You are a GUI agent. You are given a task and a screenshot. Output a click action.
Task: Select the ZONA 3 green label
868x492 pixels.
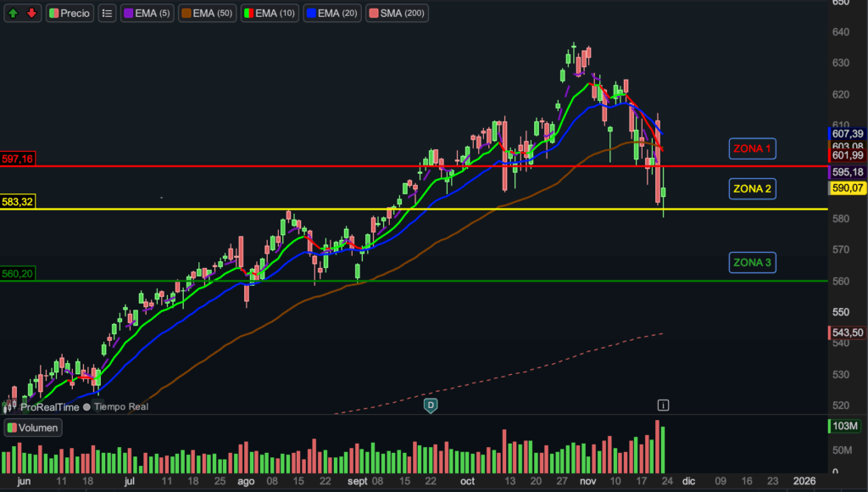pos(752,263)
